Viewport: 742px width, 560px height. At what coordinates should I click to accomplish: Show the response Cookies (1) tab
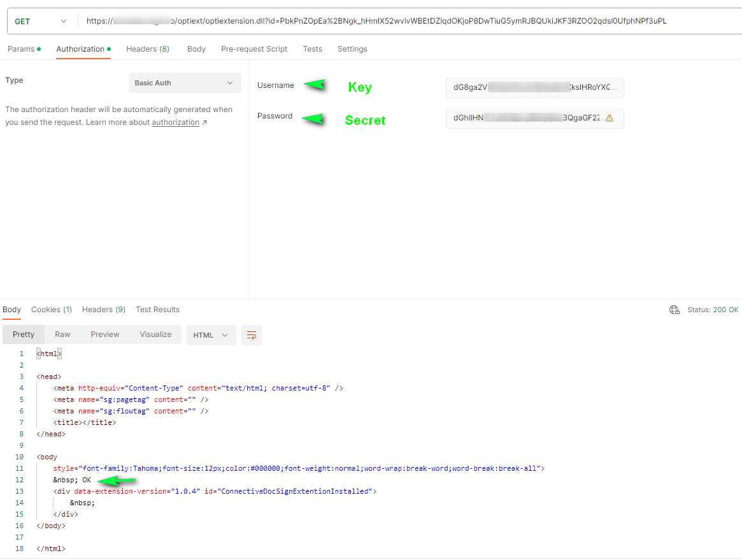pos(52,310)
